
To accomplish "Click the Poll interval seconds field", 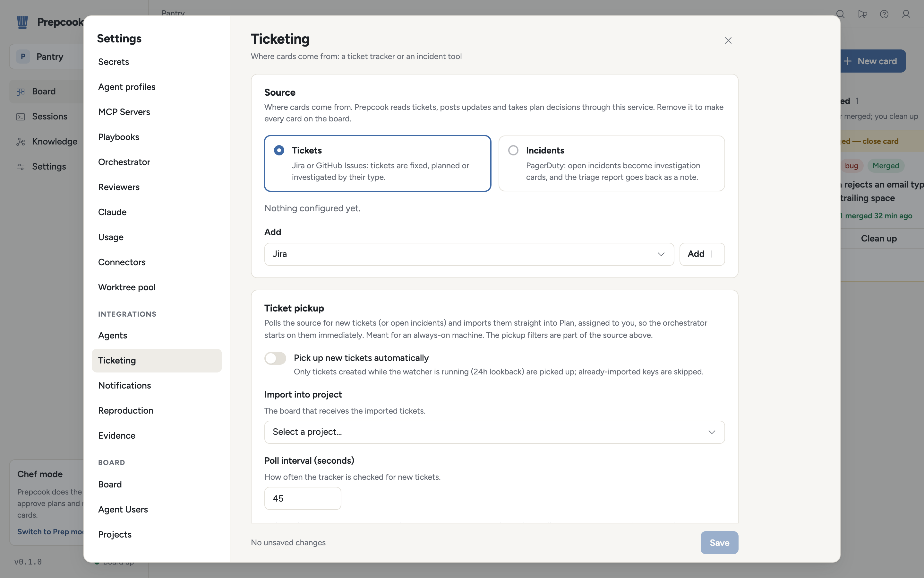I will pos(303,498).
